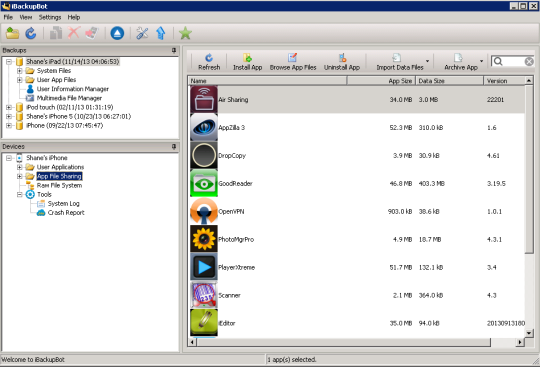Select the Air Sharing app icon

coord(204,100)
